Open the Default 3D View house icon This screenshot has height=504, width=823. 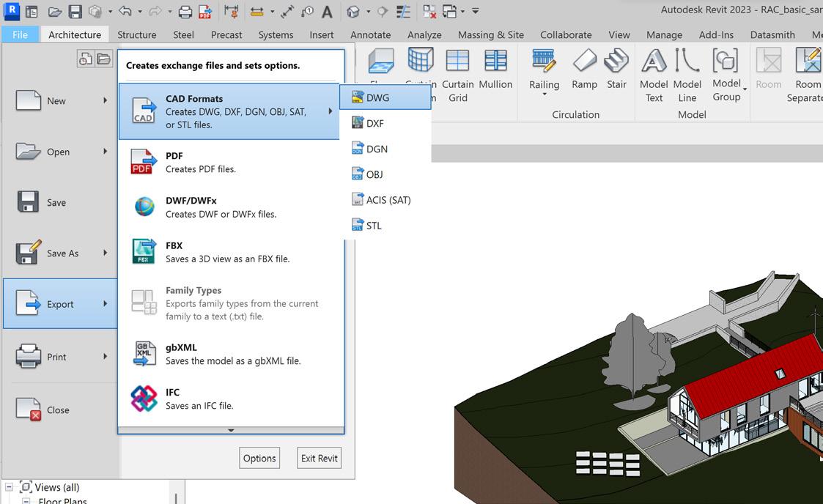coord(353,12)
